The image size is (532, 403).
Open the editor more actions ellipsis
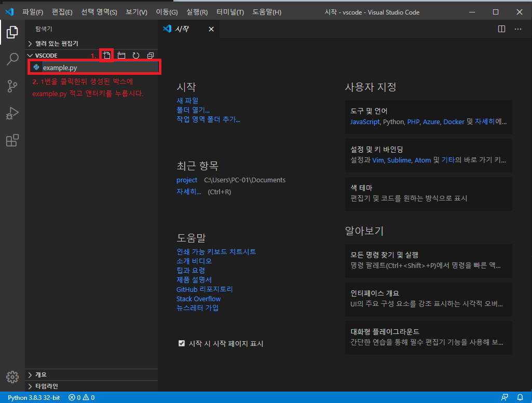tap(518, 29)
